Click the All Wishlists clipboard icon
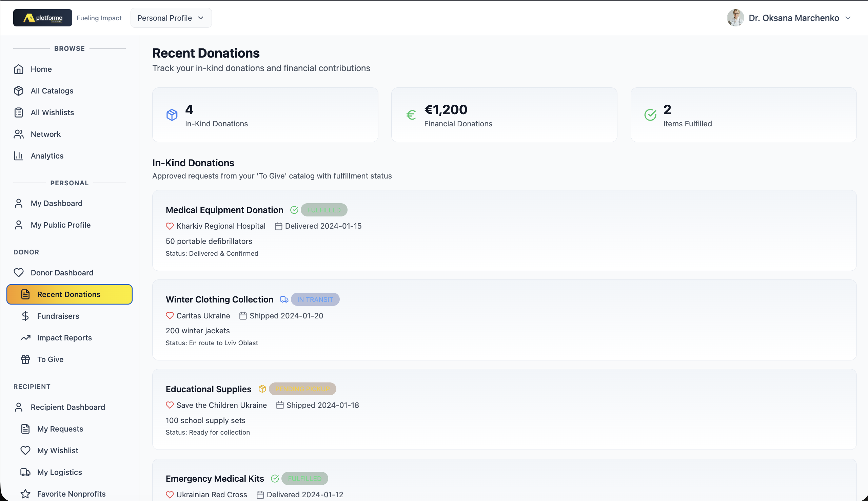 tap(19, 112)
